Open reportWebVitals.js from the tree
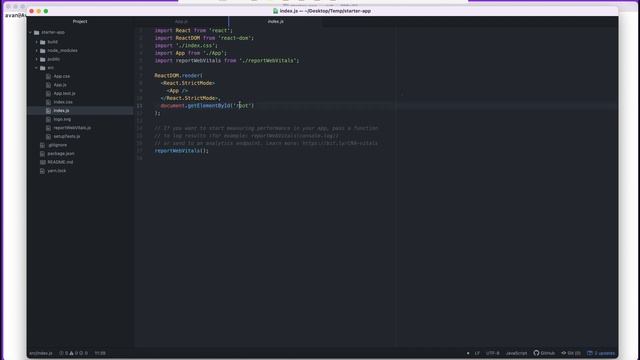640x360 pixels. [x=72, y=128]
